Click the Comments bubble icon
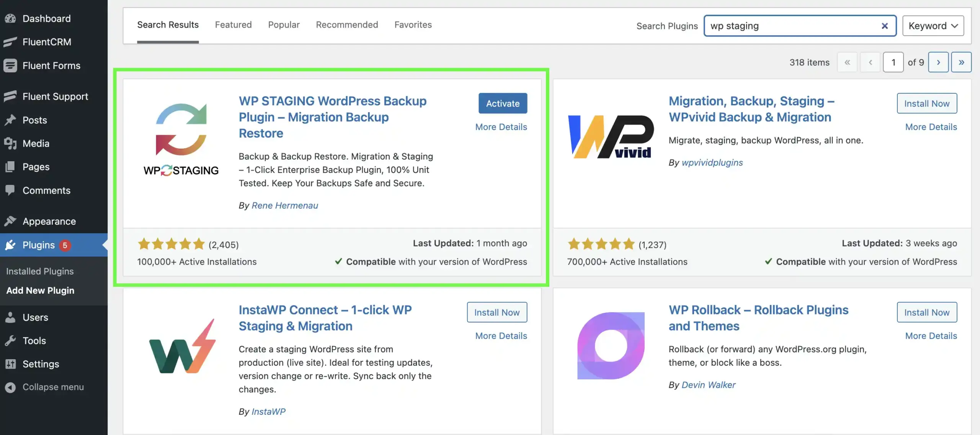The width and height of the screenshot is (980, 435). pos(10,190)
